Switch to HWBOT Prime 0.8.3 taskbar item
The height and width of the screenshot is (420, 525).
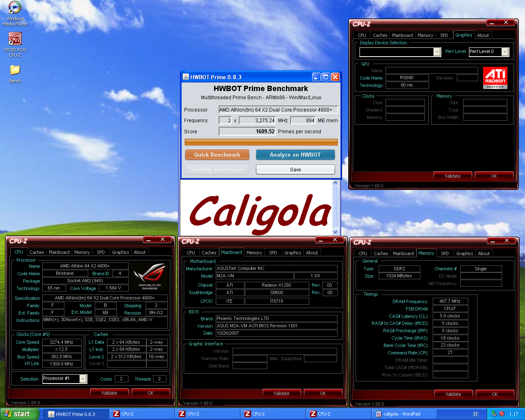pos(76,414)
